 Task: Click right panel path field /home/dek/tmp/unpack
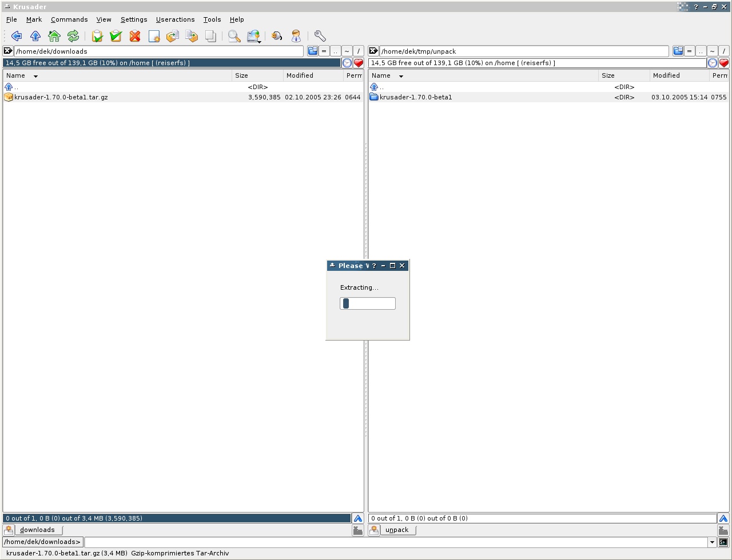[x=524, y=51]
